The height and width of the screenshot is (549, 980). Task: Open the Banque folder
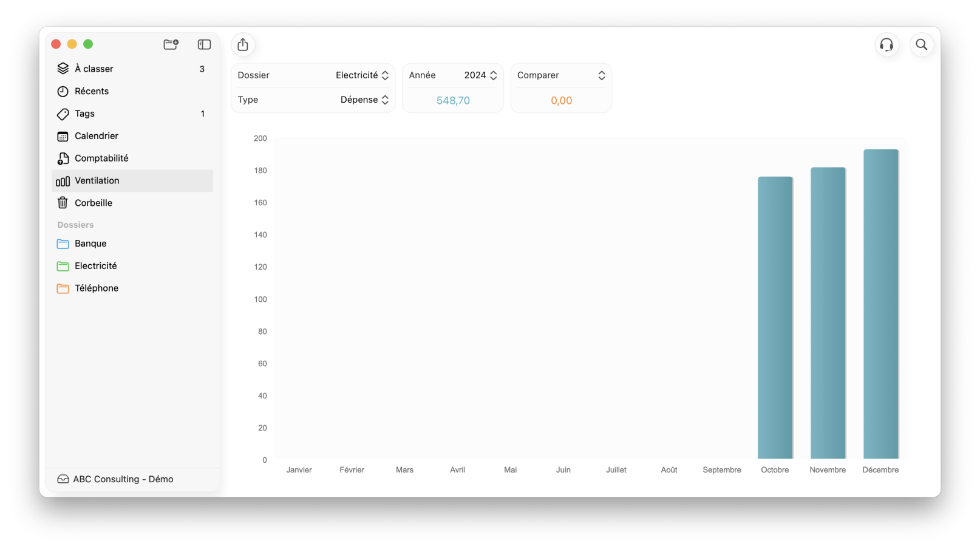coord(90,244)
